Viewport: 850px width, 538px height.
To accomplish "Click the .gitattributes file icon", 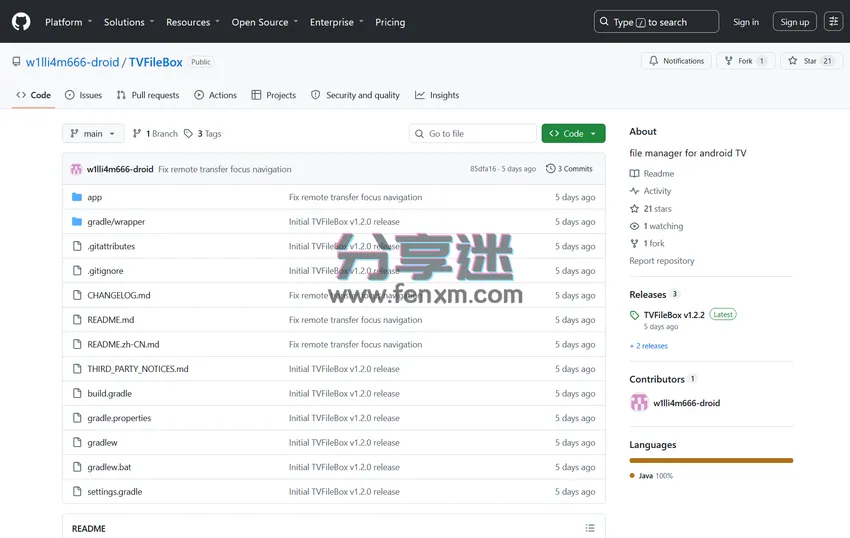I will pyautogui.click(x=77, y=246).
